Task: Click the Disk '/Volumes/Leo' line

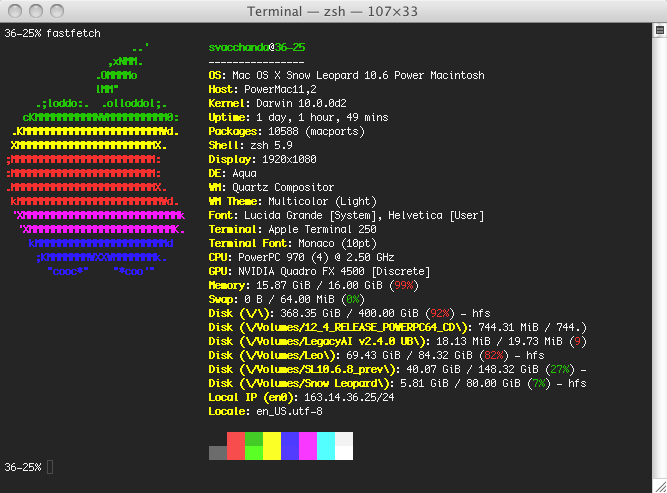Action: click(x=376, y=356)
